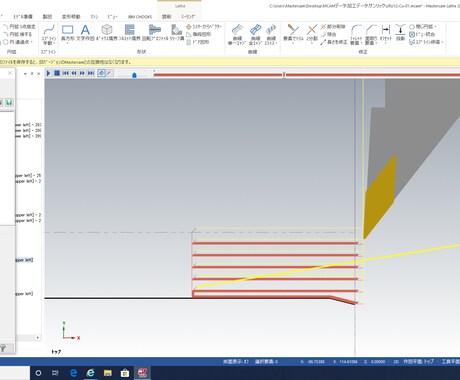The width and height of the screenshot is (460, 380).
Task: Click the Arc Tangent command
Action: point(18,34)
